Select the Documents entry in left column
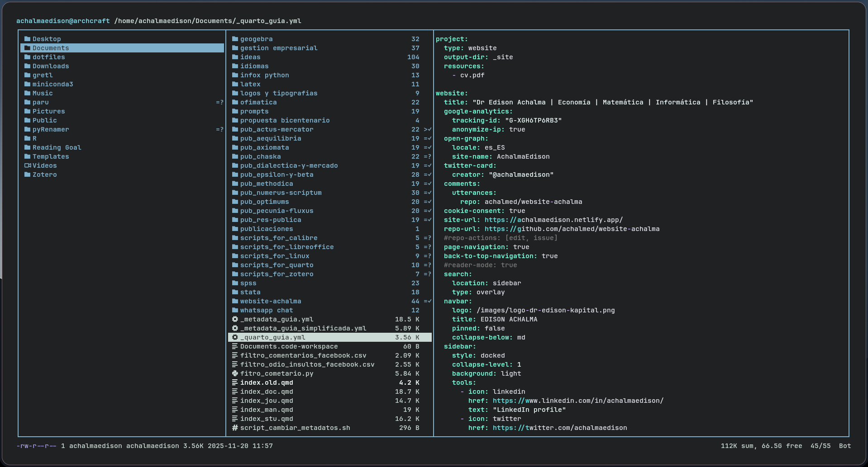Image resolution: width=868 pixels, height=467 pixels. [51, 48]
